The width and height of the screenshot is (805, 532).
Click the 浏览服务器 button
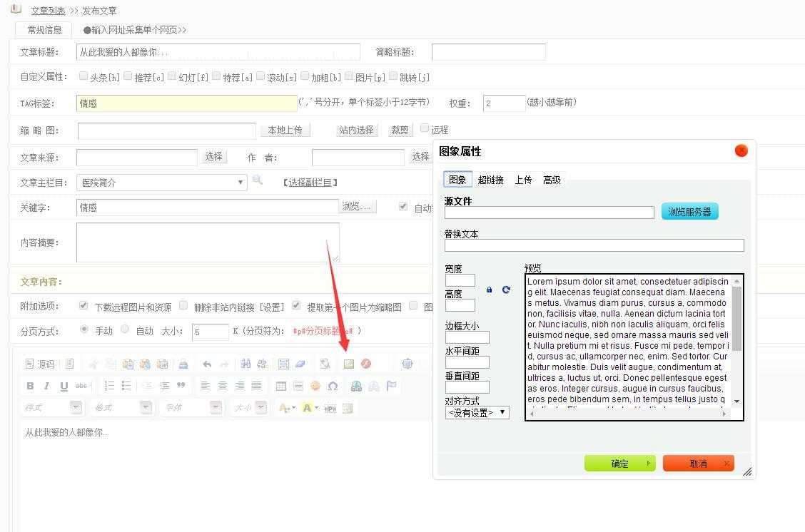(689, 211)
